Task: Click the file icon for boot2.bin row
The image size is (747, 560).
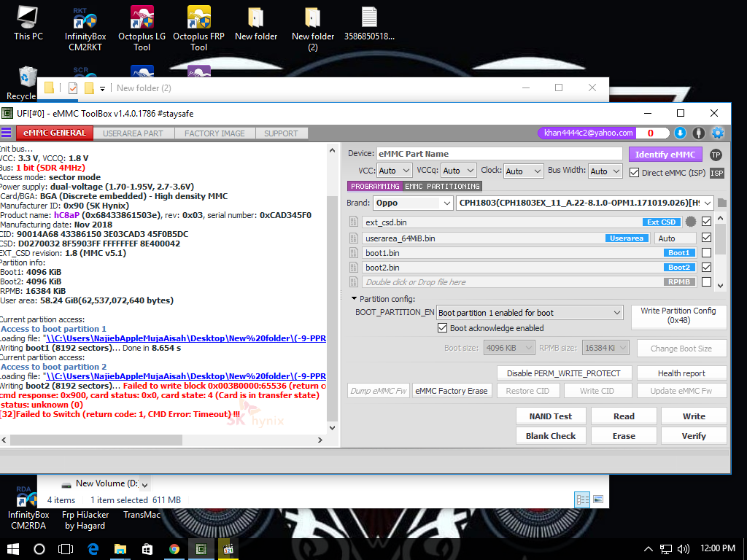Action: [x=354, y=267]
